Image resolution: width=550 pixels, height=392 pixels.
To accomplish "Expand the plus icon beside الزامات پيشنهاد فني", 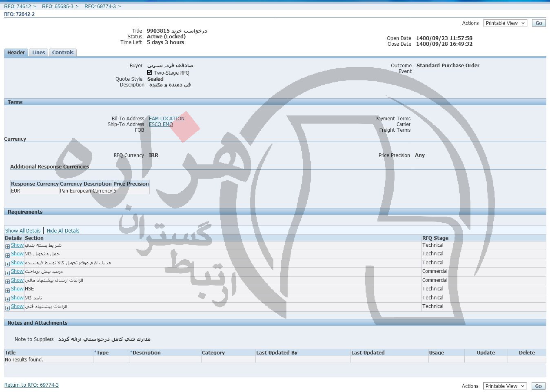I will click(7, 308).
